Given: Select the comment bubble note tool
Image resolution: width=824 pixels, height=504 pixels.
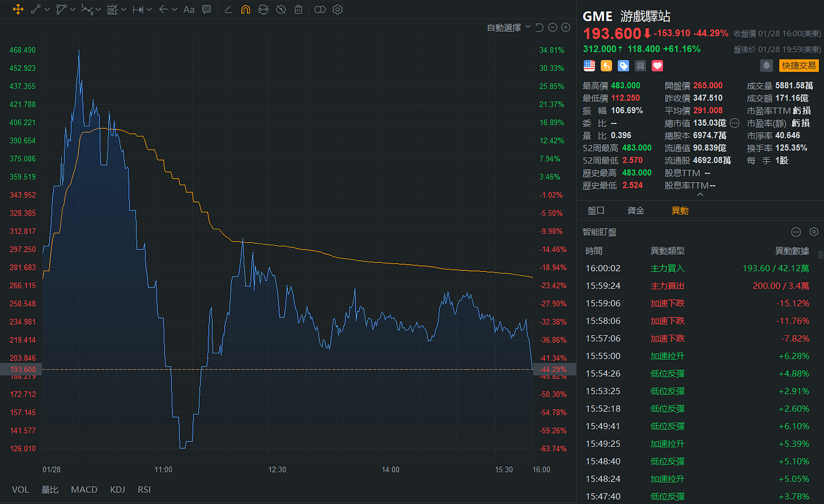Looking at the screenshot, I should pos(207,9).
